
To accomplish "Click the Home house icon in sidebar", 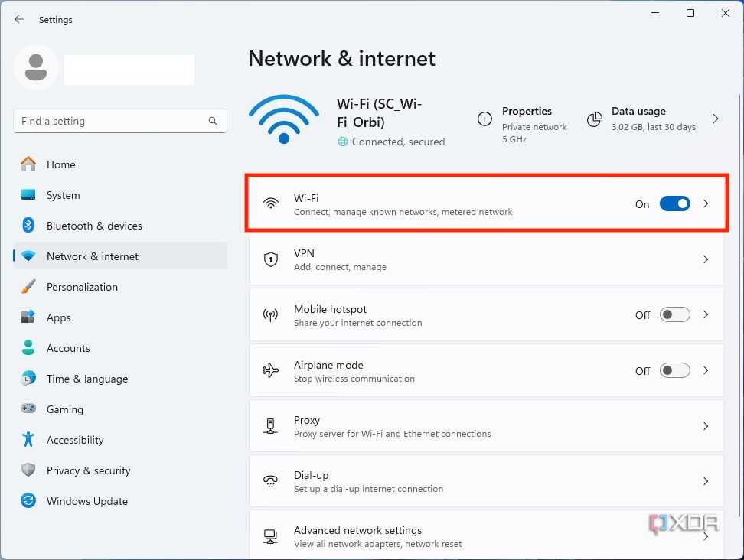I will coord(28,164).
